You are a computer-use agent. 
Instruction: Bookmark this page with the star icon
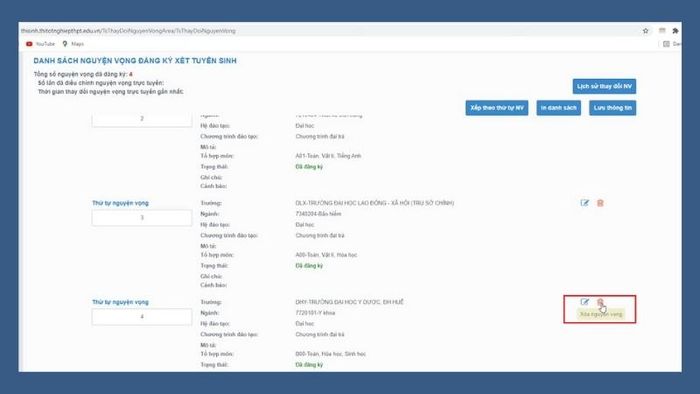click(646, 31)
